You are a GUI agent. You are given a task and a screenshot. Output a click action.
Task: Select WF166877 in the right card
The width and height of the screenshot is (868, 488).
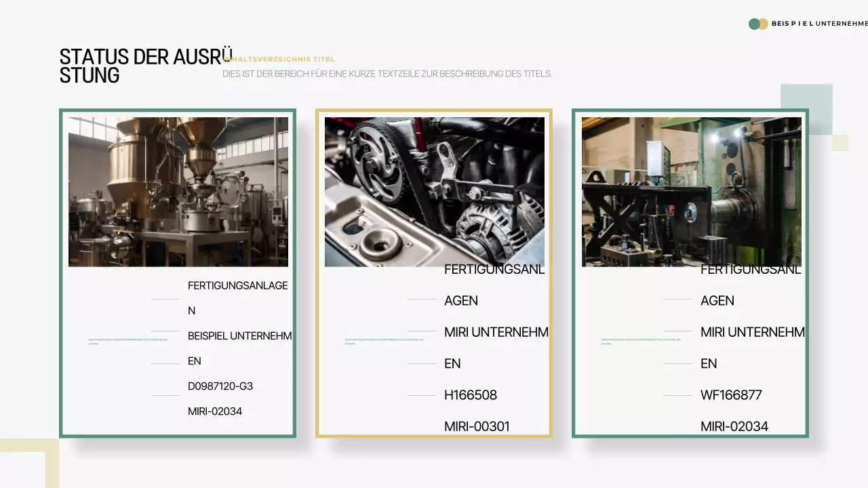tap(731, 394)
